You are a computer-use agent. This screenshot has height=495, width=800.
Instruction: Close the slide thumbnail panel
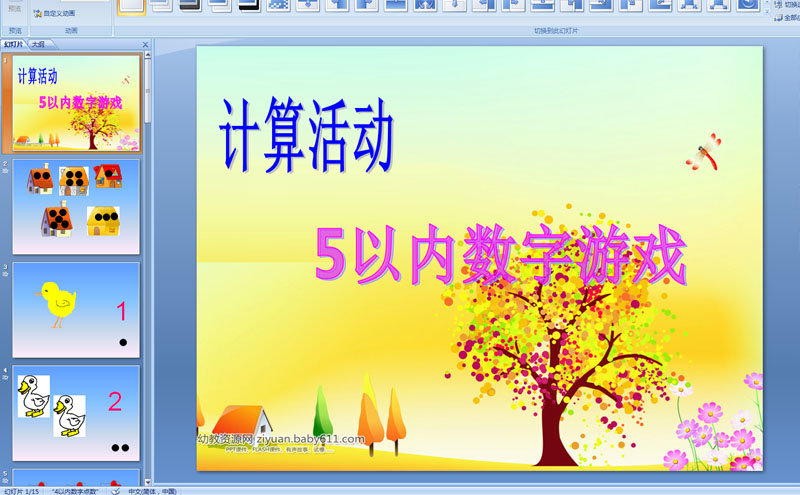pos(146,44)
